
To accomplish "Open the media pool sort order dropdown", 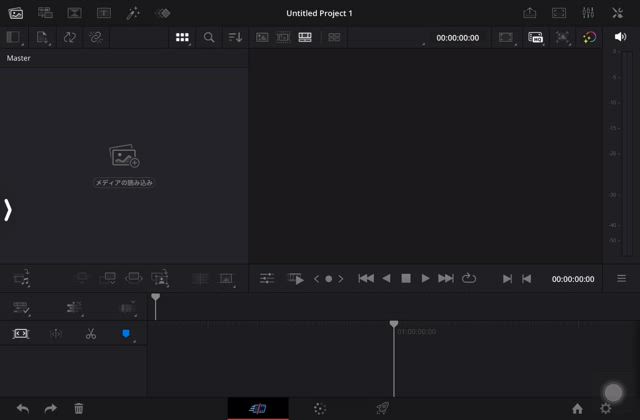I will (235, 37).
